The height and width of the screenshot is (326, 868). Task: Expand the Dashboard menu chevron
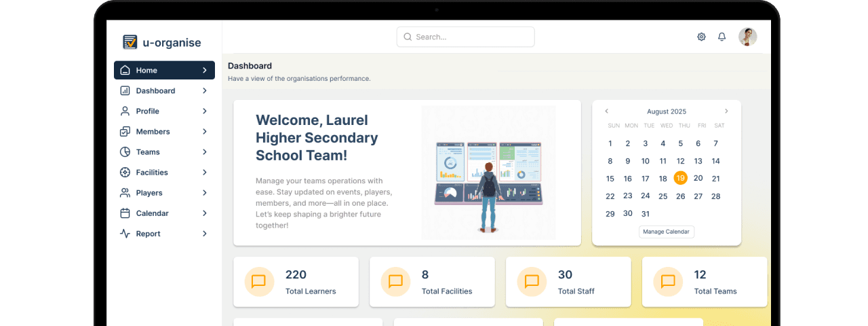[x=205, y=90]
